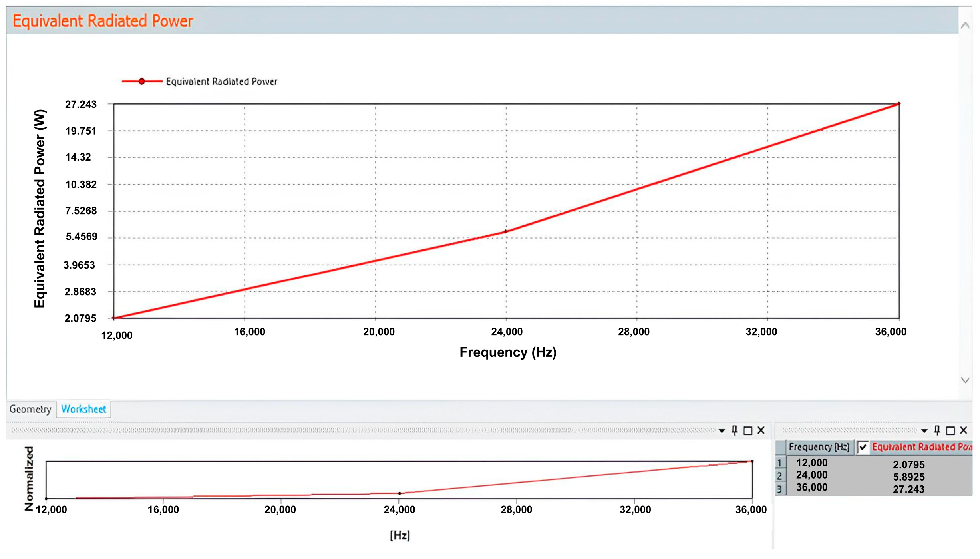Click the red legend marker icon
Image resolution: width=980 pixels, height=559 pixels.
click(x=141, y=82)
